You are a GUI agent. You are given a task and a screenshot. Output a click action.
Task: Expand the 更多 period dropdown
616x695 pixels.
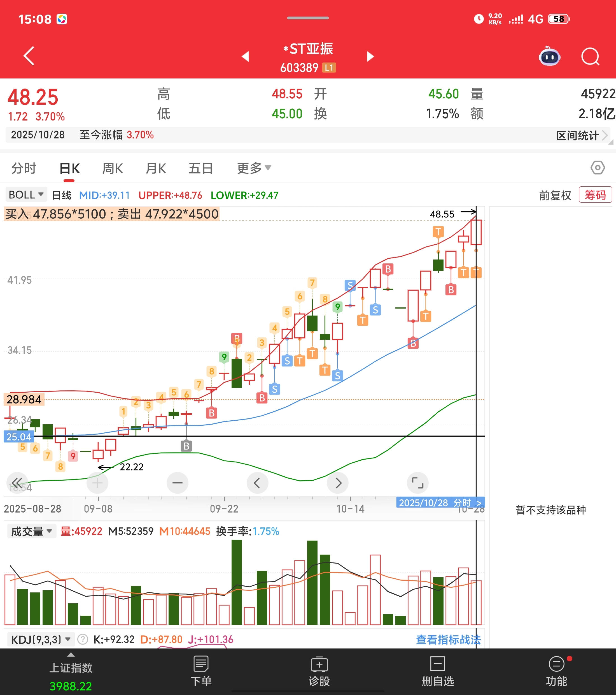[254, 168]
